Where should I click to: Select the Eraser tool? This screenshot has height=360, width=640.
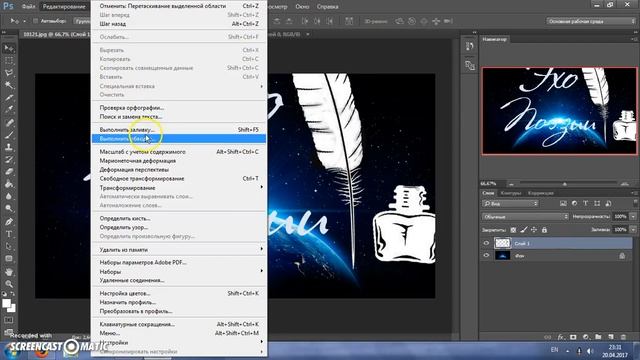[x=9, y=172]
